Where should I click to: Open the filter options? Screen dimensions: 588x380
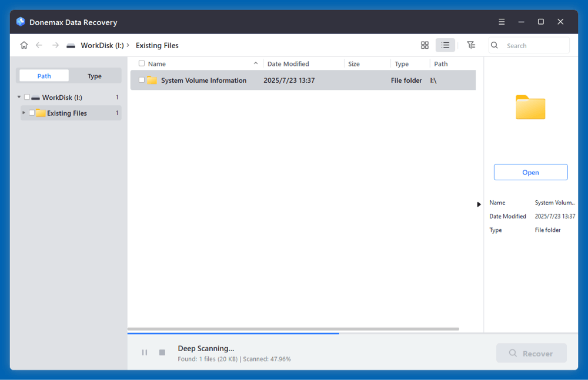(x=471, y=45)
